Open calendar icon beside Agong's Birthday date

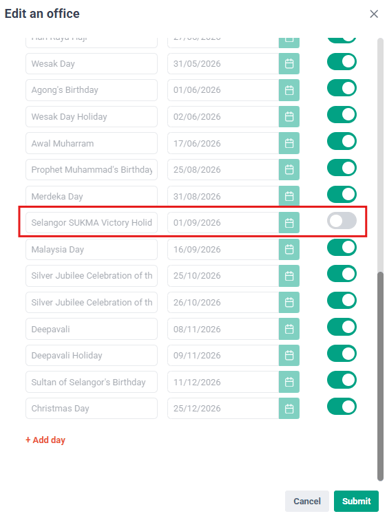point(289,90)
